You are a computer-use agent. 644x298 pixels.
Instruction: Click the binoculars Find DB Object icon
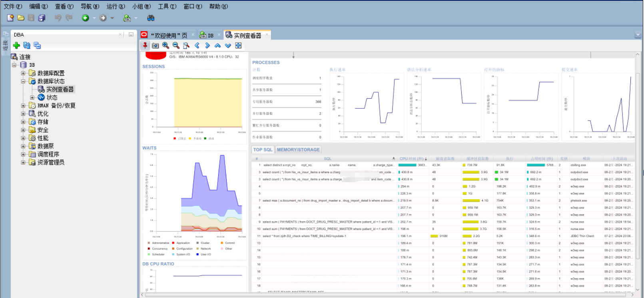tap(151, 18)
